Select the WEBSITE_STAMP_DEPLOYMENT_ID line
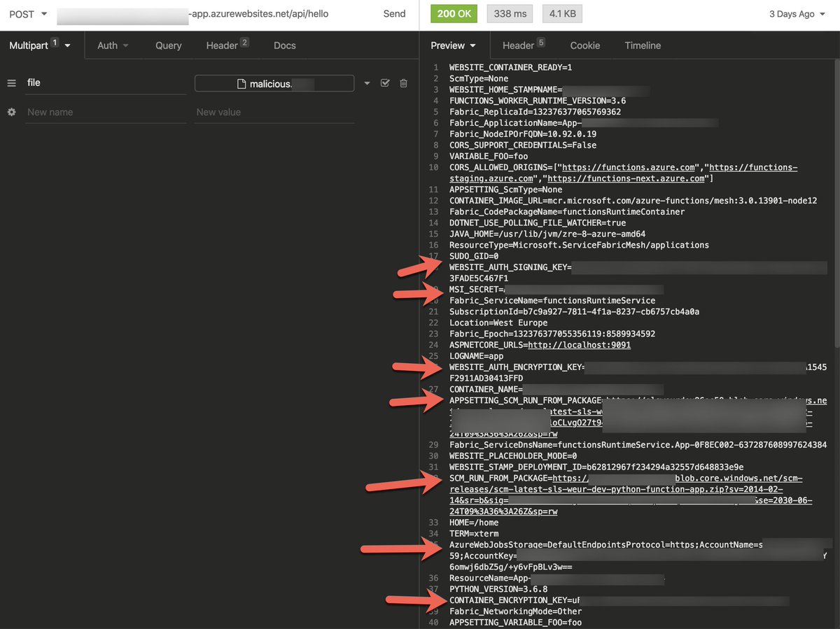This screenshot has width=840, height=629. pos(596,467)
